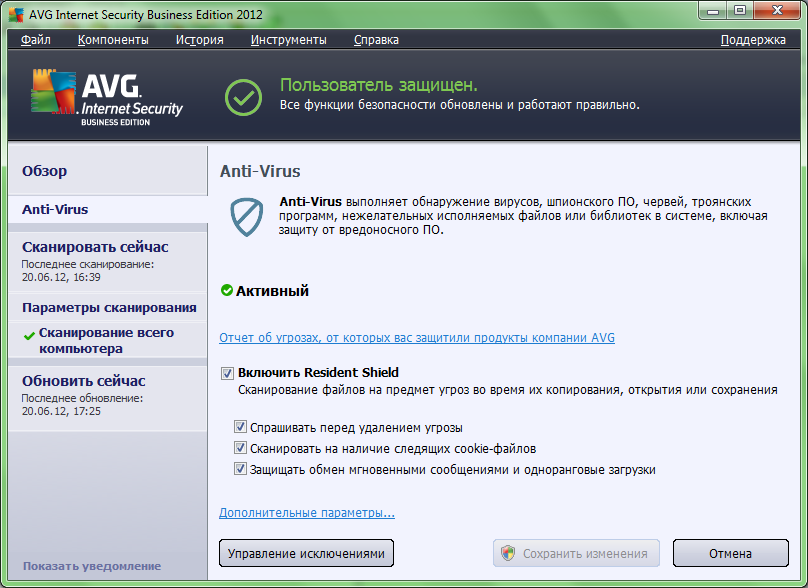Select Anti-Virus in the sidebar
The width and height of the screenshot is (808, 588).
coord(108,210)
